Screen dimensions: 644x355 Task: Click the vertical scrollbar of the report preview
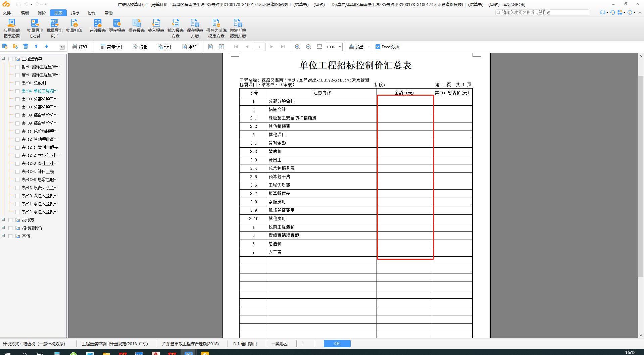[641, 176]
